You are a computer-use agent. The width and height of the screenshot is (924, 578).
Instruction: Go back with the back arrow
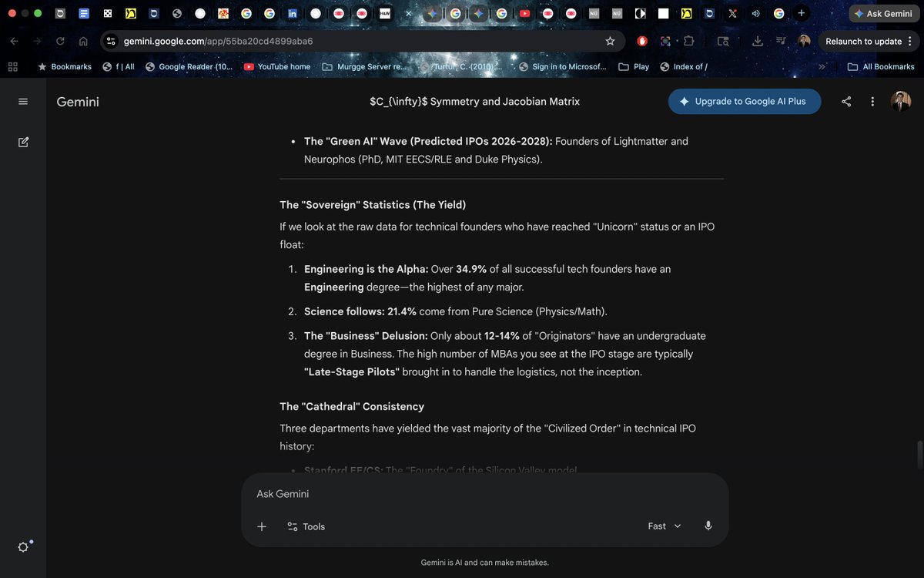pos(14,42)
